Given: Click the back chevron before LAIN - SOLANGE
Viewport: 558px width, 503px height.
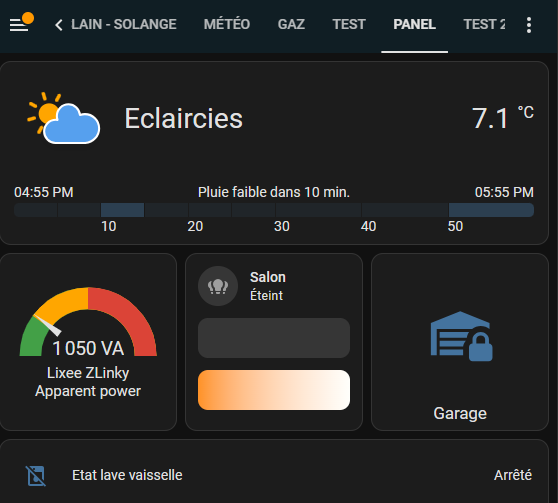Looking at the screenshot, I should tap(59, 25).
